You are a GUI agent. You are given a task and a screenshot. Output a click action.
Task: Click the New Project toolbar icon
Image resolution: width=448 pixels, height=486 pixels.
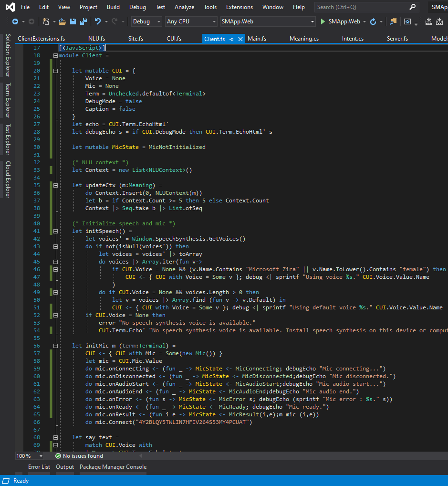click(46, 21)
